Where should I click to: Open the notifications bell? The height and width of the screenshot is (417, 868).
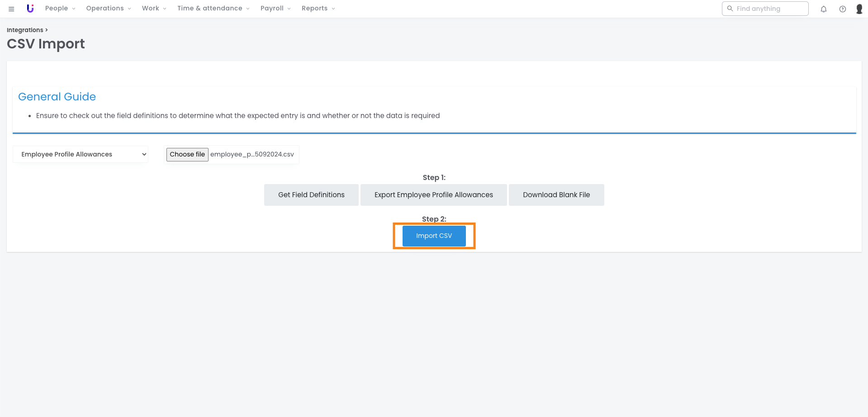click(x=823, y=9)
